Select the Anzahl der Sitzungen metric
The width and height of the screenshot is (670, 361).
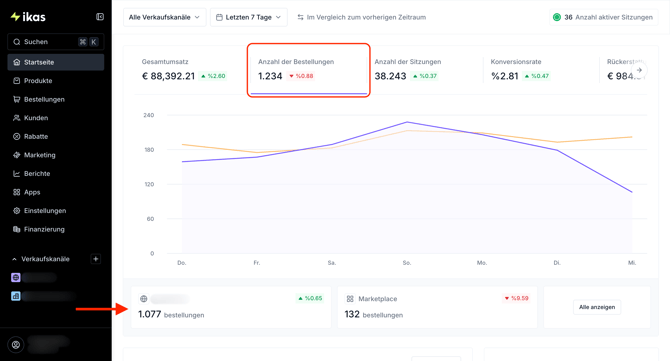point(424,70)
